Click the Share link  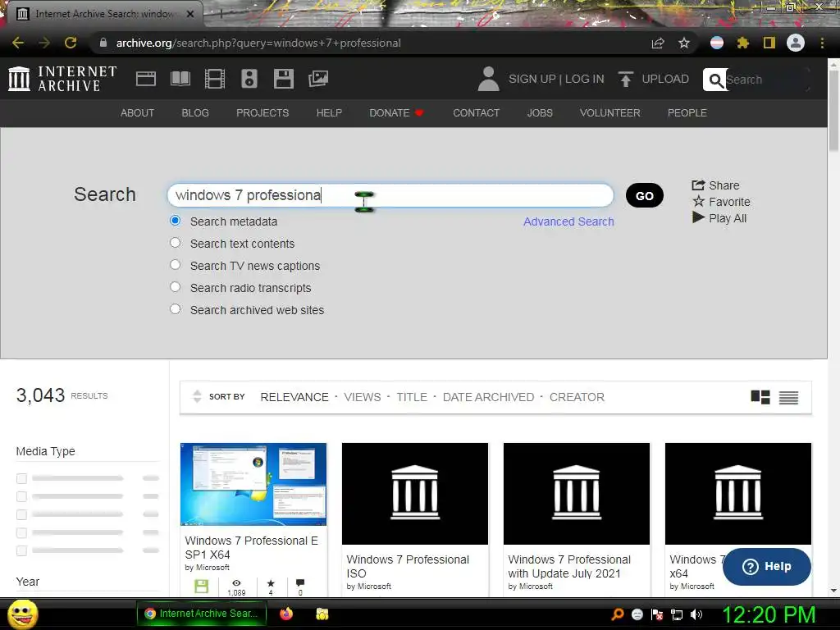point(715,185)
